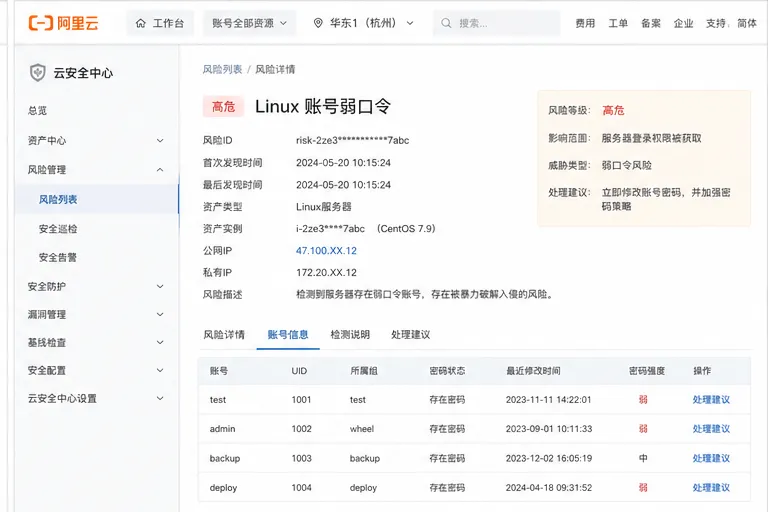768x512 pixels.
Task: Click UID 1001 cell
Action: (x=301, y=399)
